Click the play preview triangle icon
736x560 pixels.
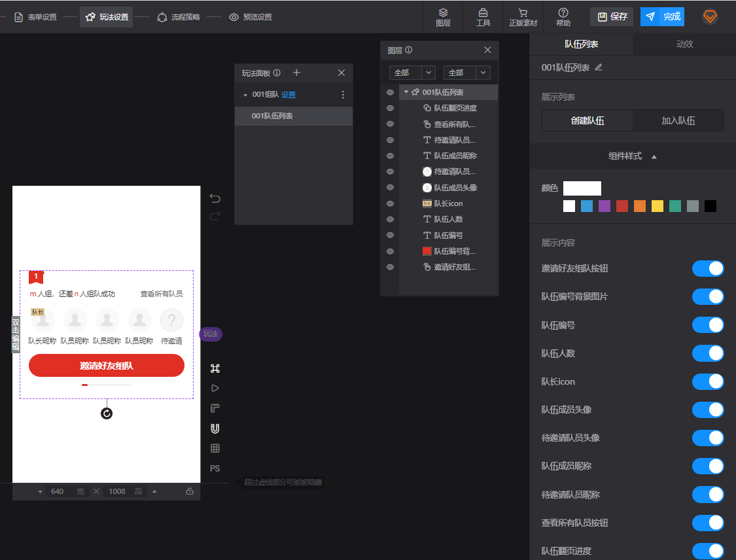pos(215,388)
